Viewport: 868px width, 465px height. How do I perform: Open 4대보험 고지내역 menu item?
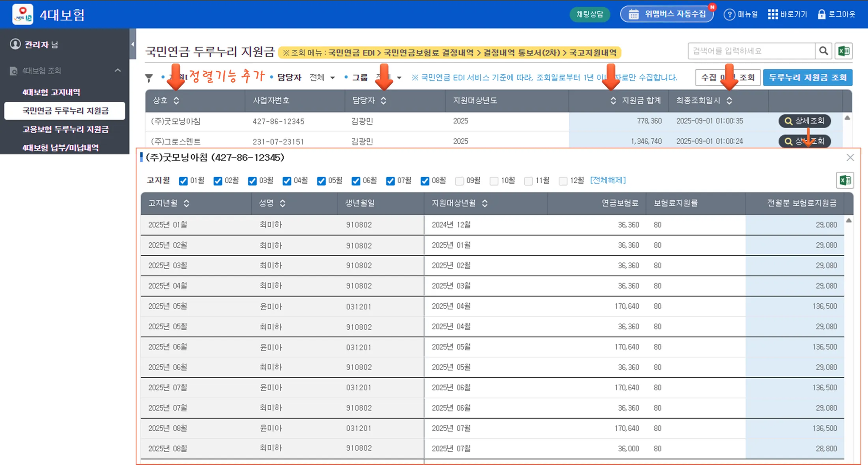[51, 92]
